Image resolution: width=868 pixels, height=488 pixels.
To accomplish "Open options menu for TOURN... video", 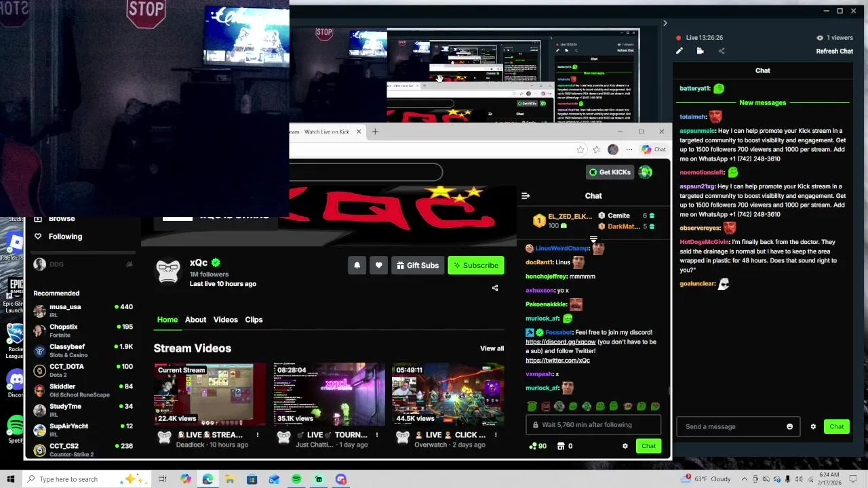I will [x=376, y=435].
